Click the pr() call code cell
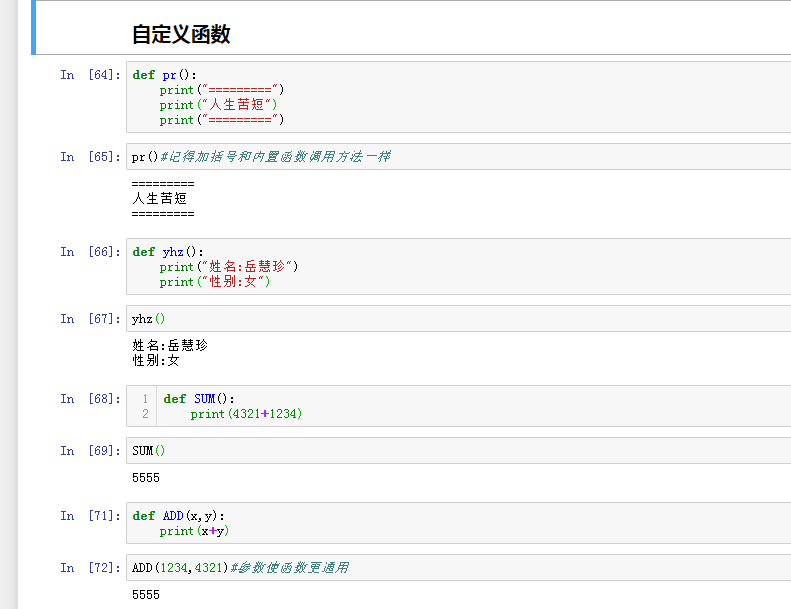 (x=450, y=157)
